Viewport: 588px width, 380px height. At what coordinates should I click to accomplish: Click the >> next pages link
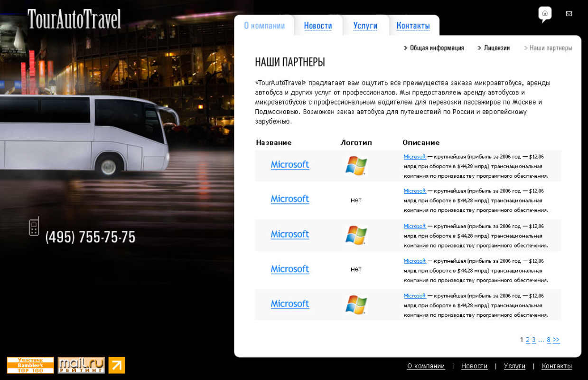556,340
